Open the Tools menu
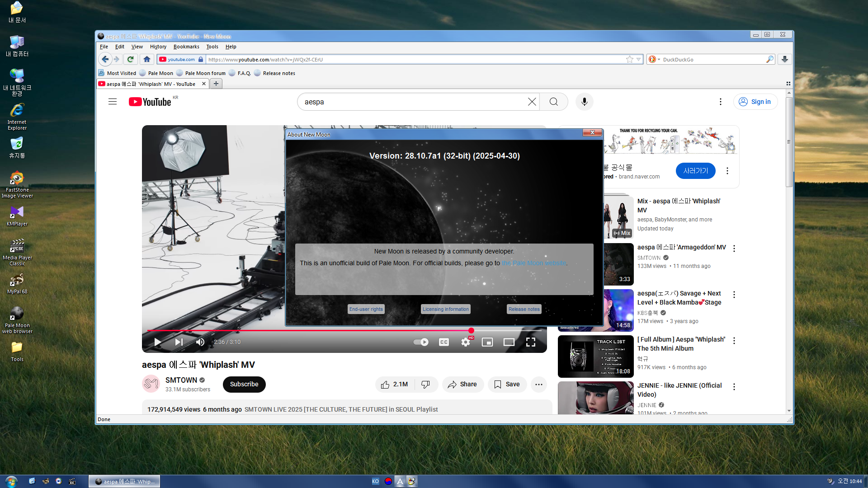The height and width of the screenshot is (488, 868). click(x=212, y=47)
